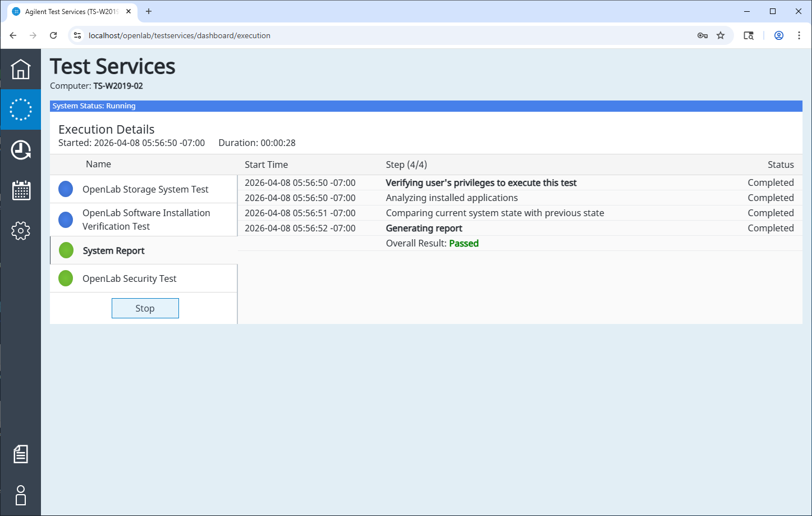Click the Step (4/4) column header
The height and width of the screenshot is (516, 812).
pos(406,165)
